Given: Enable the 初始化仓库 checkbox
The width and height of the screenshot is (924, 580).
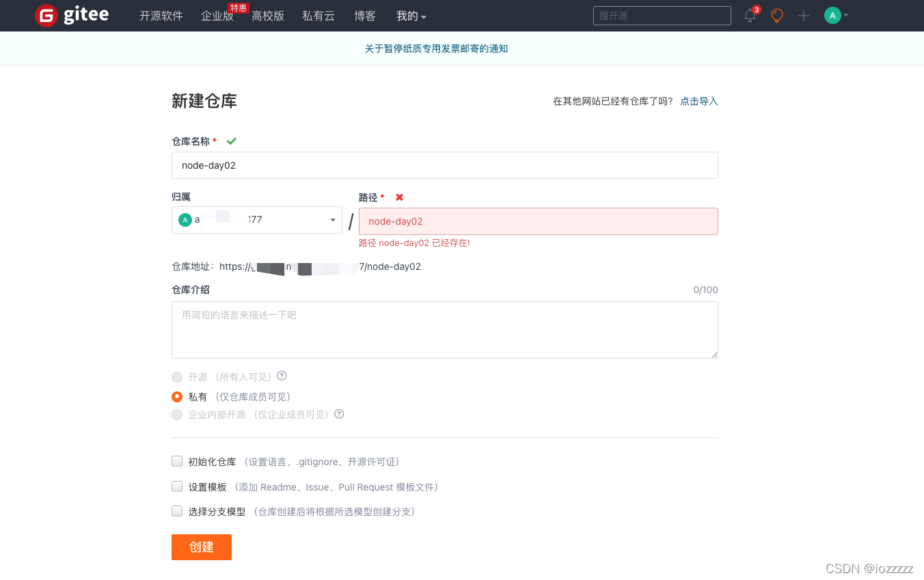Looking at the screenshot, I should coord(177,461).
